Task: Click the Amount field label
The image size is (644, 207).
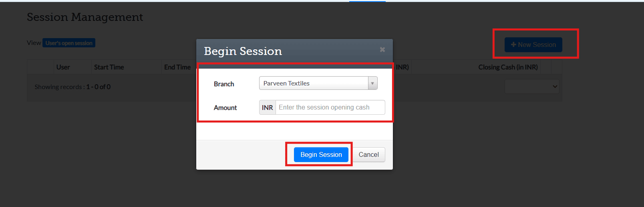Action: 225,108
